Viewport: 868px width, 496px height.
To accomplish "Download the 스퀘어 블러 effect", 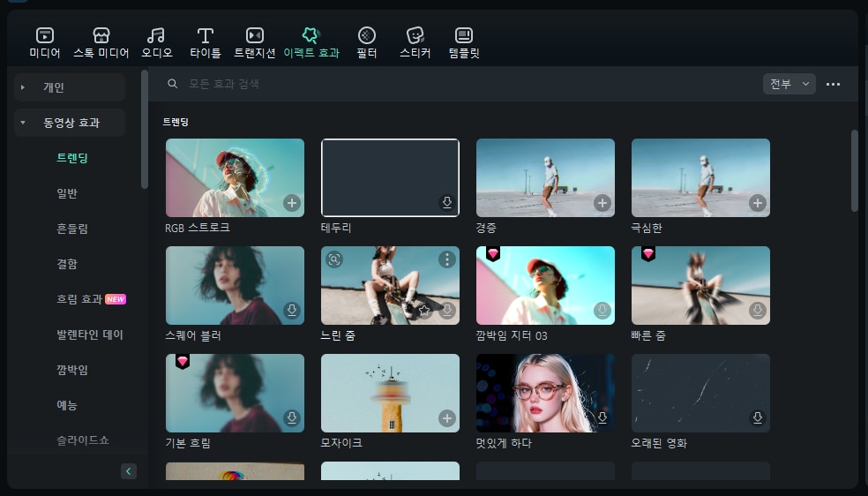I will [292, 311].
